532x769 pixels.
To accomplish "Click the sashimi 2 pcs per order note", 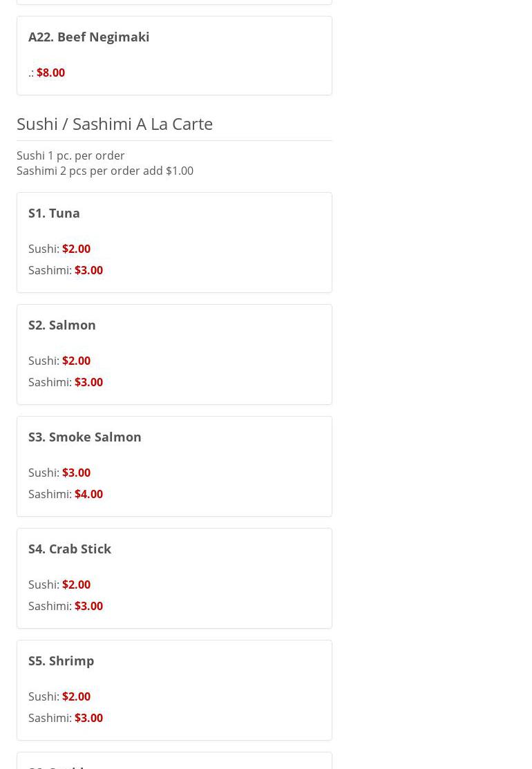I will click(105, 171).
